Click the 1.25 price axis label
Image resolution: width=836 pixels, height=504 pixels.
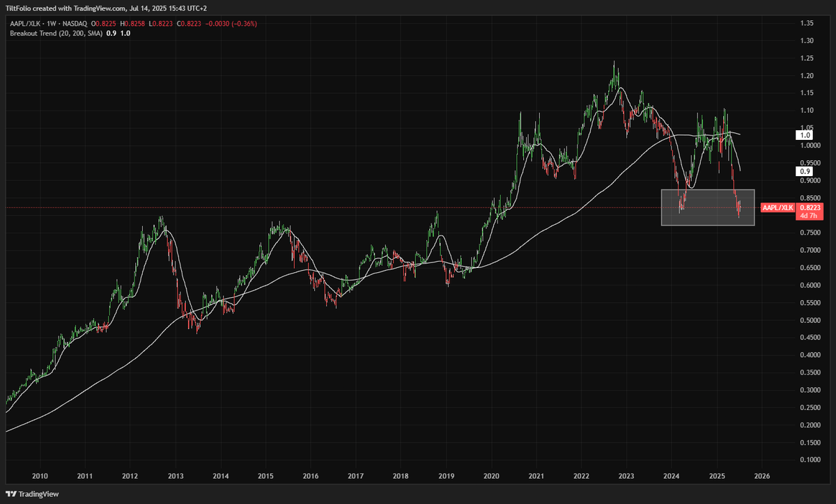click(x=806, y=58)
